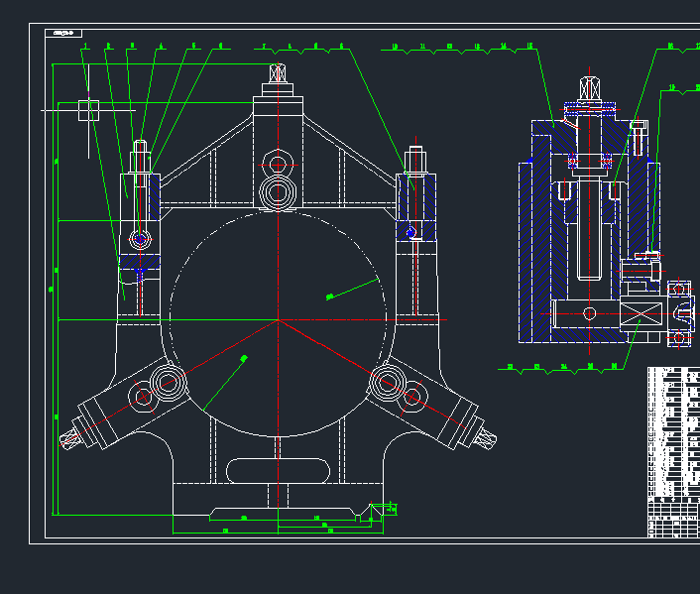Select part balloon number 11
Screen dimensions: 700x594
[422, 47]
